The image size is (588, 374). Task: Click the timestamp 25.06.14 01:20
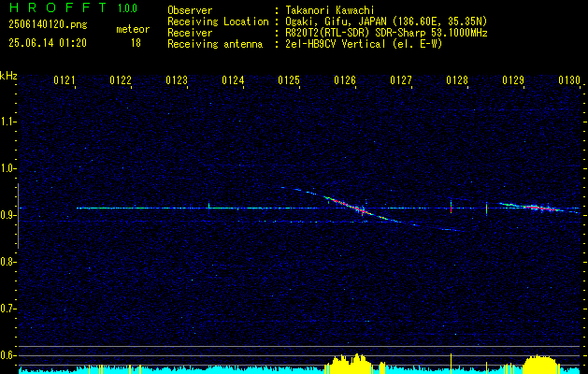pos(48,43)
